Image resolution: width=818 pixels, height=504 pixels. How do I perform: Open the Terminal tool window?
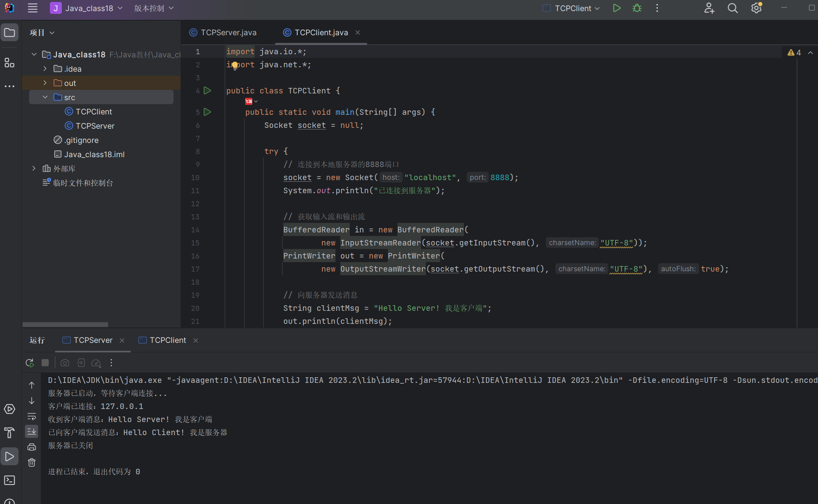10,480
